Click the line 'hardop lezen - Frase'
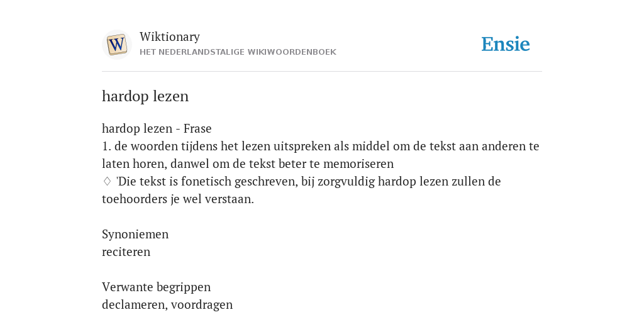 157,128
